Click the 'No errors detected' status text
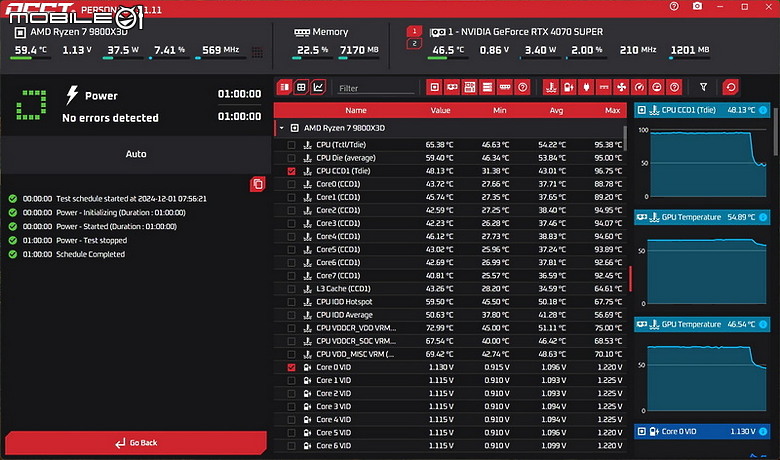 click(x=110, y=118)
